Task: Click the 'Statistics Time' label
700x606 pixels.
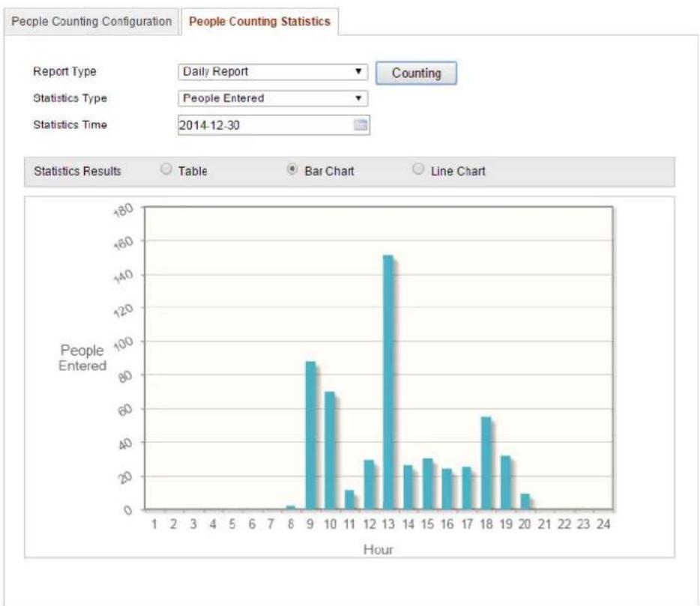Action: (x=70, y=124)
